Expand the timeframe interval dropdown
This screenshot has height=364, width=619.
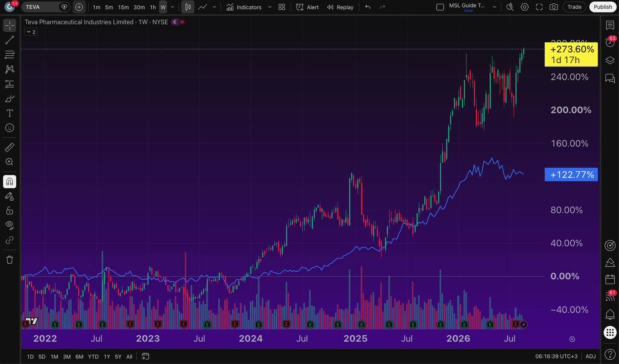173,7
